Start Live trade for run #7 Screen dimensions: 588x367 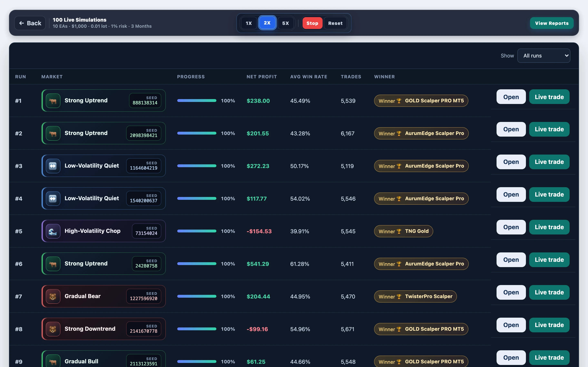point(549,292)
